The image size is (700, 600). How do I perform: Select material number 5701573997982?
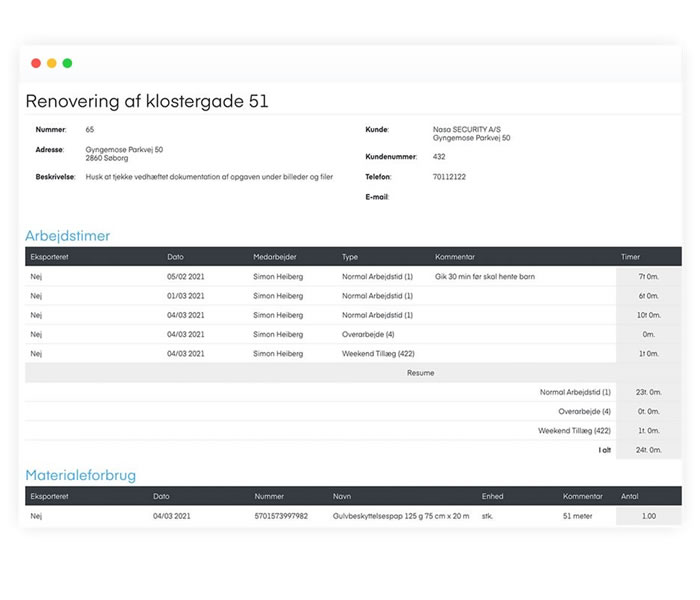point(281,516)
